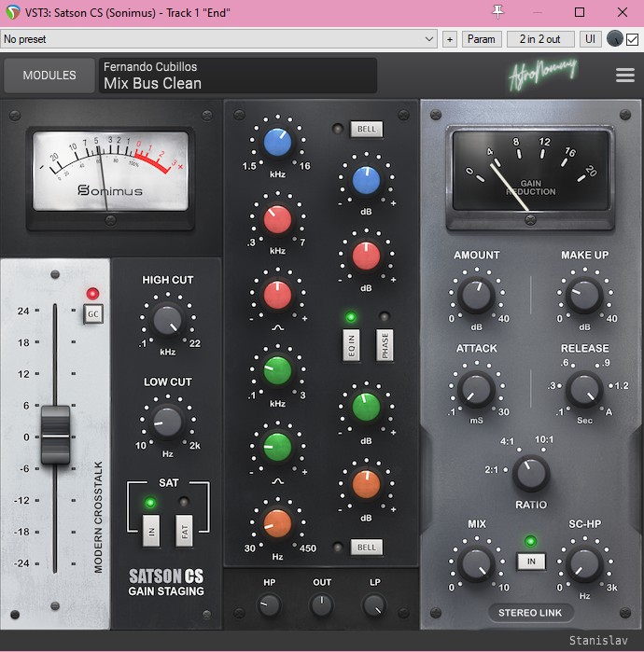
Task: Toggle the EQ IN switch
Action: tap(351, 344)
